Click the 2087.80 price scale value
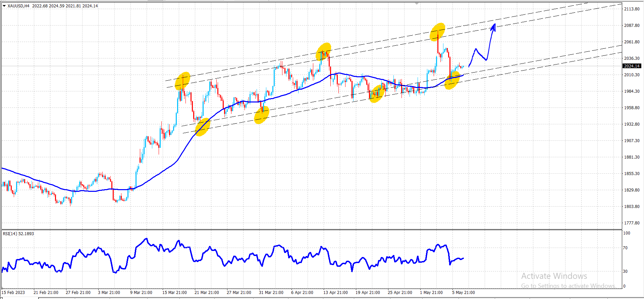Image resolution: width=644 pixels, height=299 pixels. [x=632, y=26]
